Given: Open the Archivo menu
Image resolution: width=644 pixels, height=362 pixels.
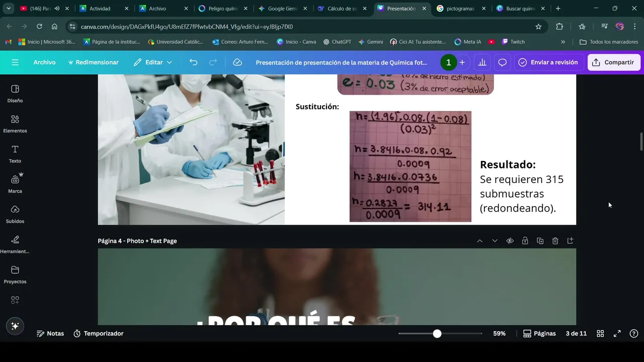Looking at the screenshot, I should (x=44, y=62).
